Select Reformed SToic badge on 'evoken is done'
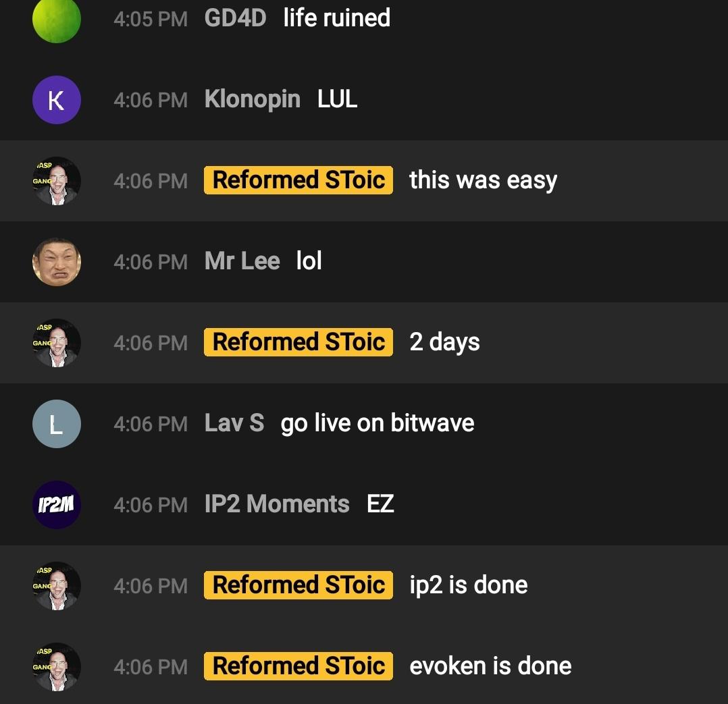The width and height of the screenshot is (728, 704). point(298,666)
